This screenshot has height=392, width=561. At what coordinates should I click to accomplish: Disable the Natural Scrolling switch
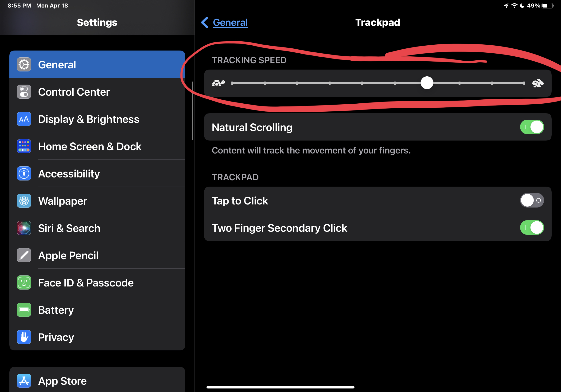(x=532, y=127)
